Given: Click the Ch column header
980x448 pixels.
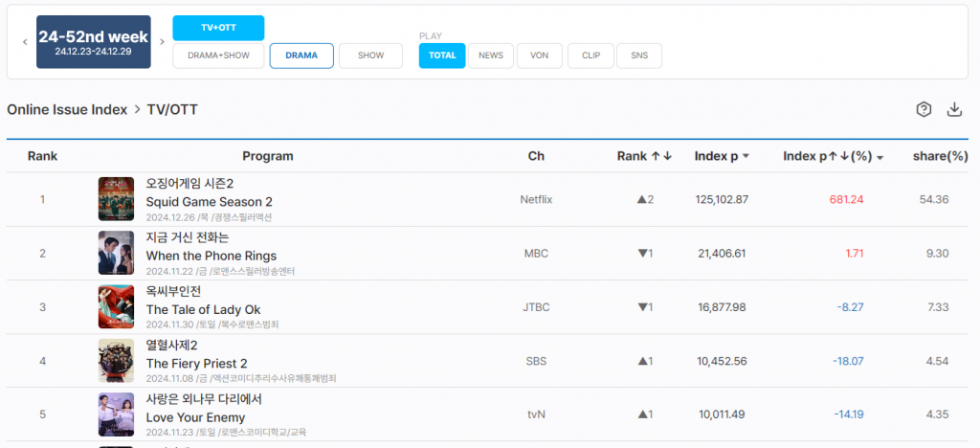Looking at the screenshot, I should point(536,156).
